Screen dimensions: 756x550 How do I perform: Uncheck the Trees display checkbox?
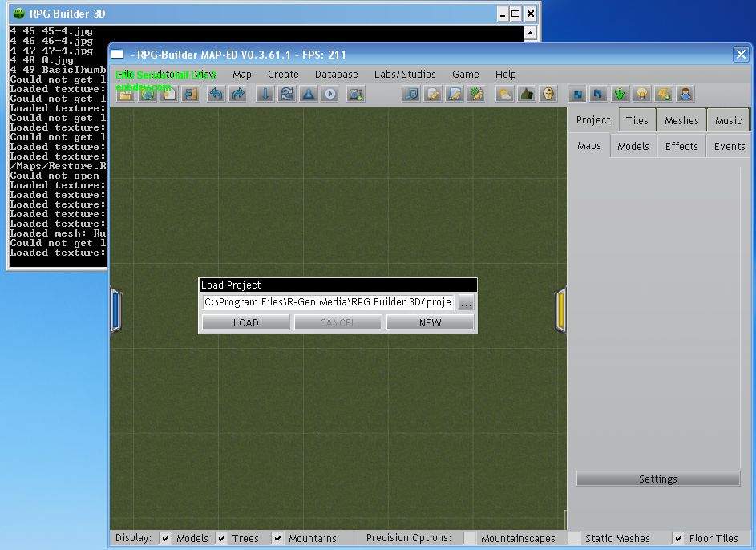pos(221,538)
